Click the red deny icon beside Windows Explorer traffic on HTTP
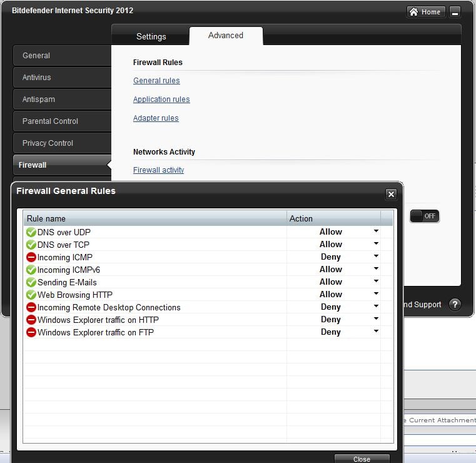This screenshot has width=476, height=463. [x=31, y=320]
